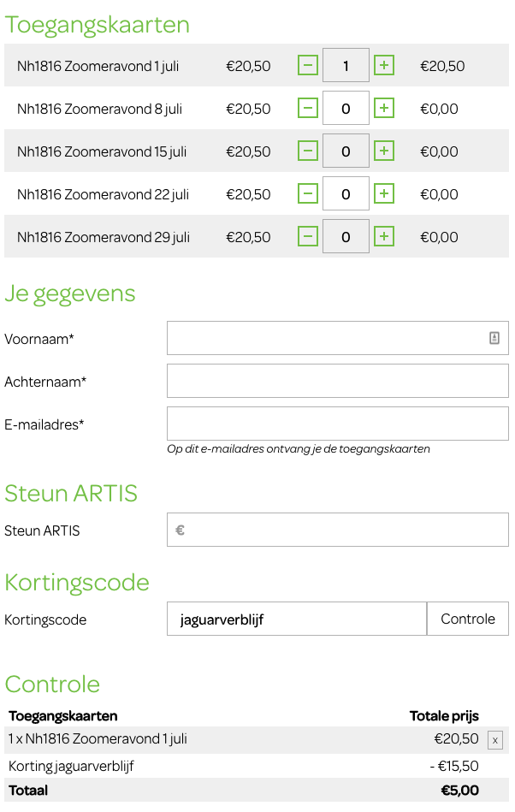515x812 pixels.
Task: Increase quantity for Zoomeravond 29 juli
Action: coord(384,236)
